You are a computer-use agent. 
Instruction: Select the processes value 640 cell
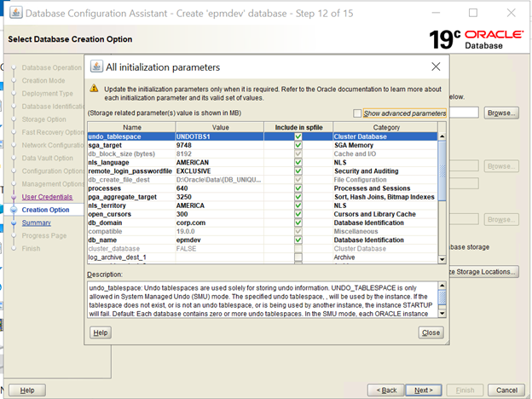(x=220, y=188)
